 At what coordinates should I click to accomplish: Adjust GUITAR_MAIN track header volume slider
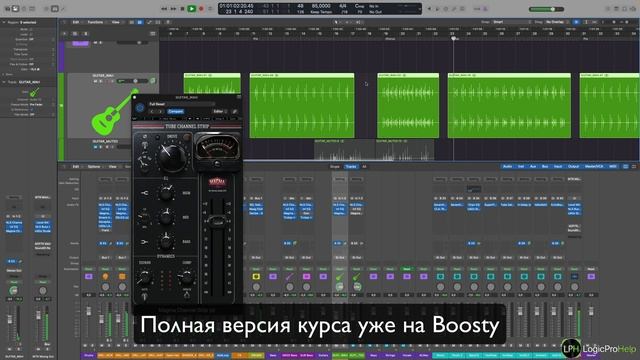click(x=132, y=81)
